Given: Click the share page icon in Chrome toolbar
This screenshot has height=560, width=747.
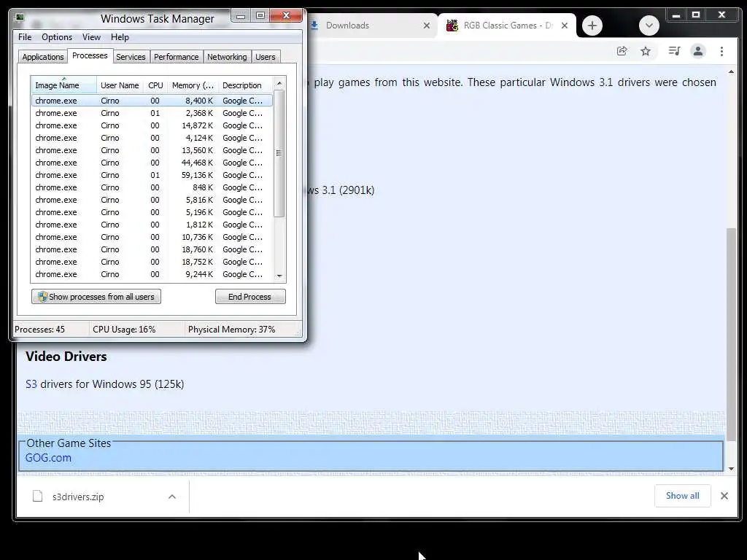Looking at the screenshot, I should tap(622, 51).
